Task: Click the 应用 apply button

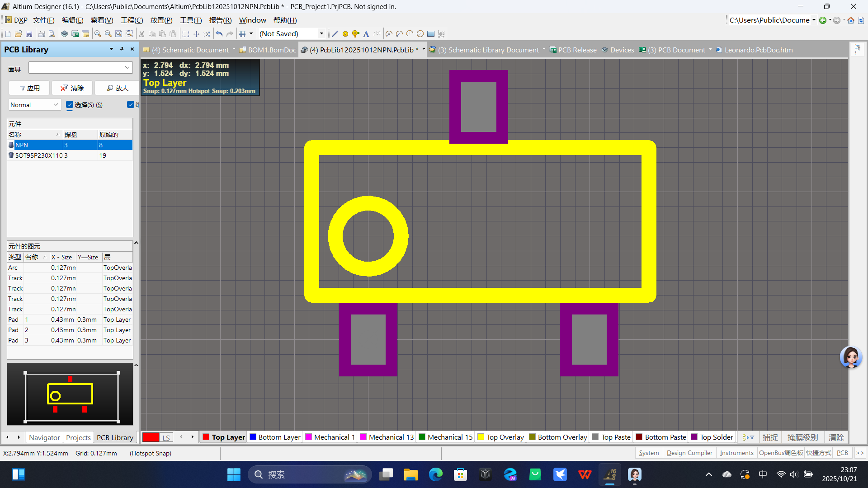Action: coord(30,88)
